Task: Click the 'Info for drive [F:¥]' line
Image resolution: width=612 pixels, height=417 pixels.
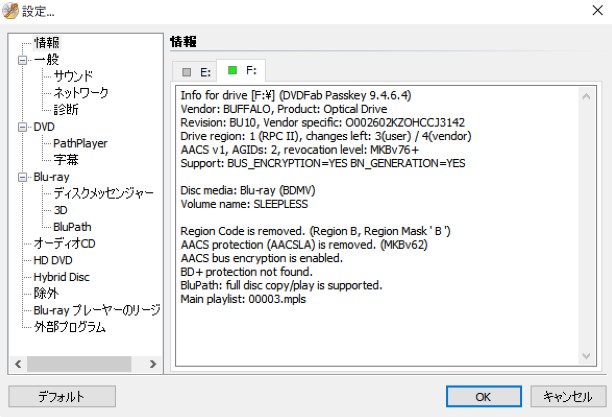Action: [295, 95]
